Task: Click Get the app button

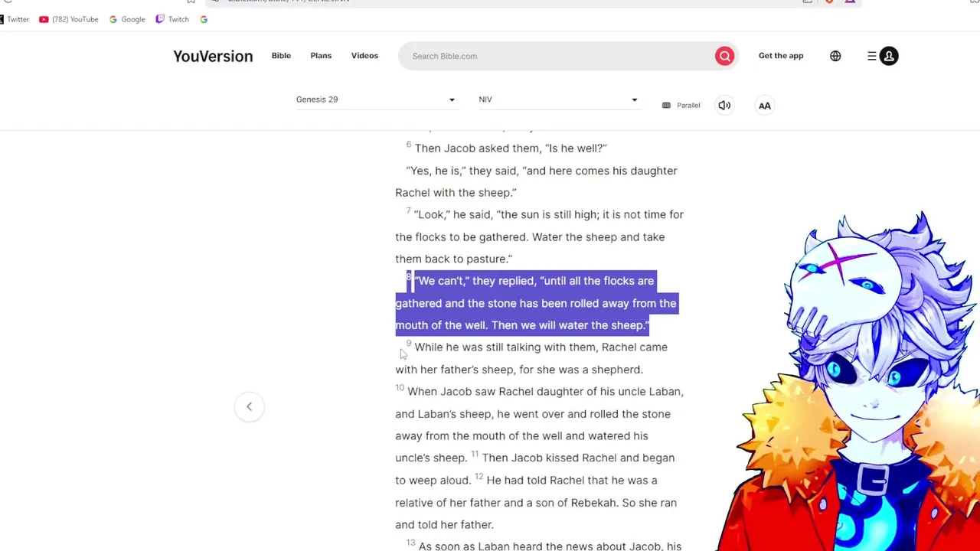Action: (781, 56)
